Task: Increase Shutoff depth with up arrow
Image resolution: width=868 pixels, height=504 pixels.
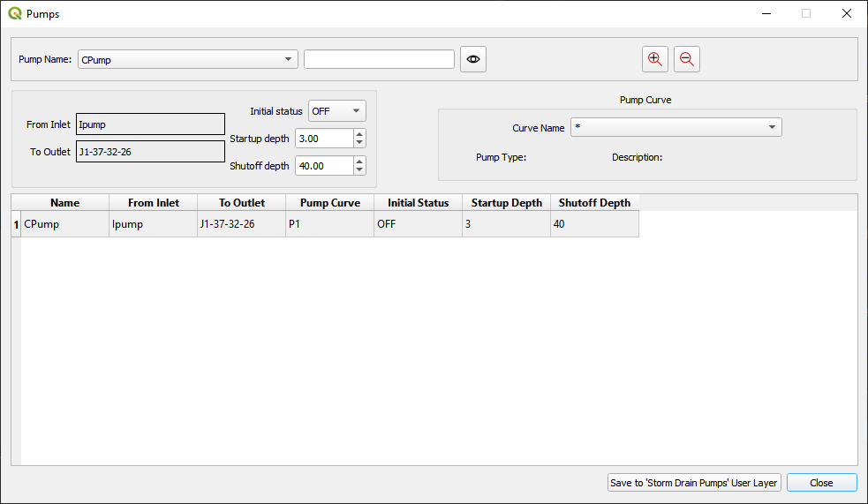Action: pos(359,162)
